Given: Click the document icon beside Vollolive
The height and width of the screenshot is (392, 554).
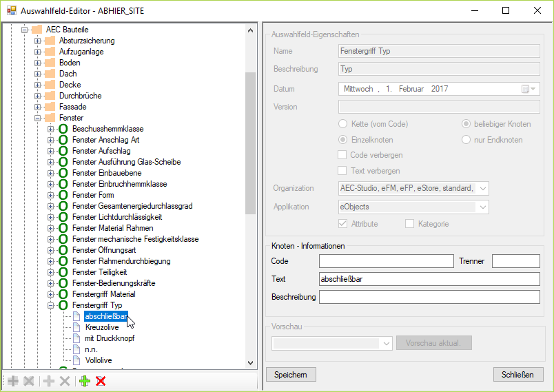Looking at the screenshot, I should [x=76, y=360].
